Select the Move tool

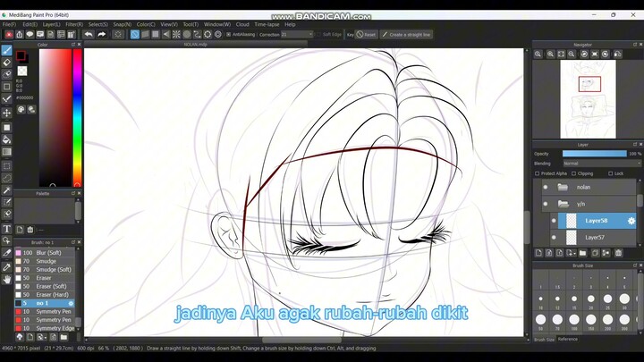[x=6, y=113]
